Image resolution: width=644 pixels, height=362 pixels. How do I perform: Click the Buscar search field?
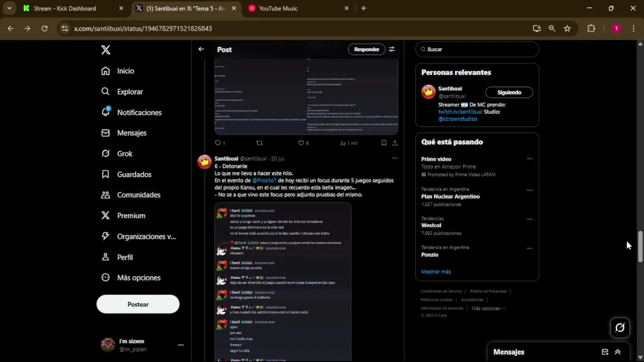tap(477, 49)
